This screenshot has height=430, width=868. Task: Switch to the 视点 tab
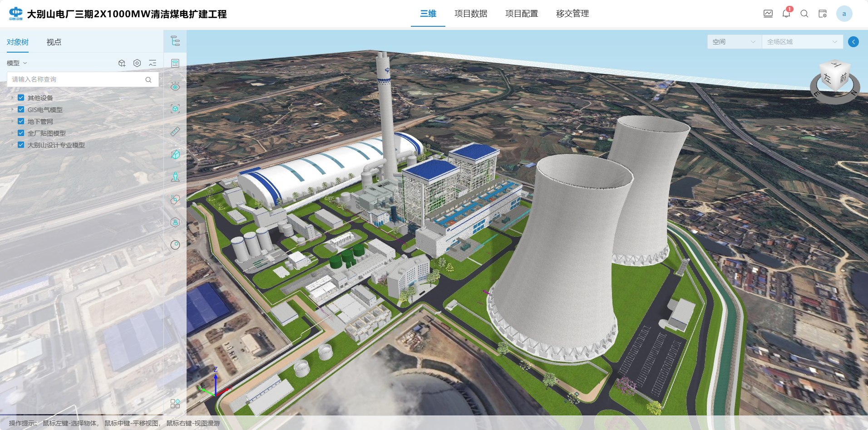pyautogui.click(x=54, y=42)
